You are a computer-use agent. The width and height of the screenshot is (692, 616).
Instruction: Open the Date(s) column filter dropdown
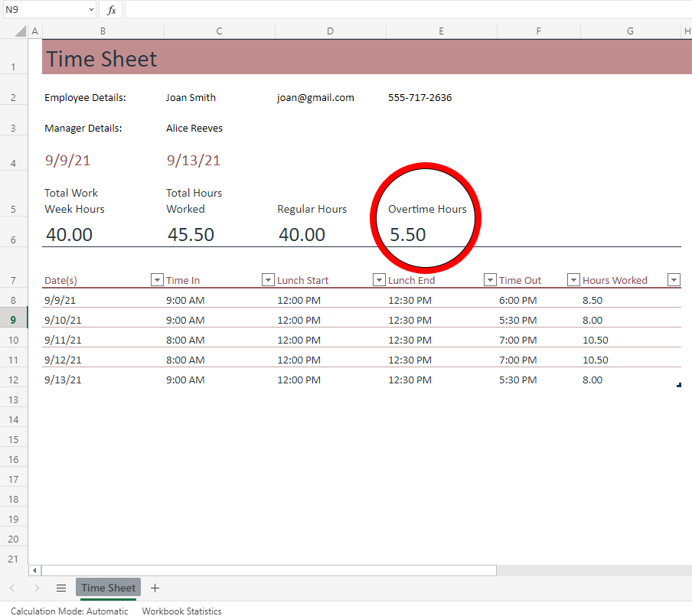[x=157, y=280]
